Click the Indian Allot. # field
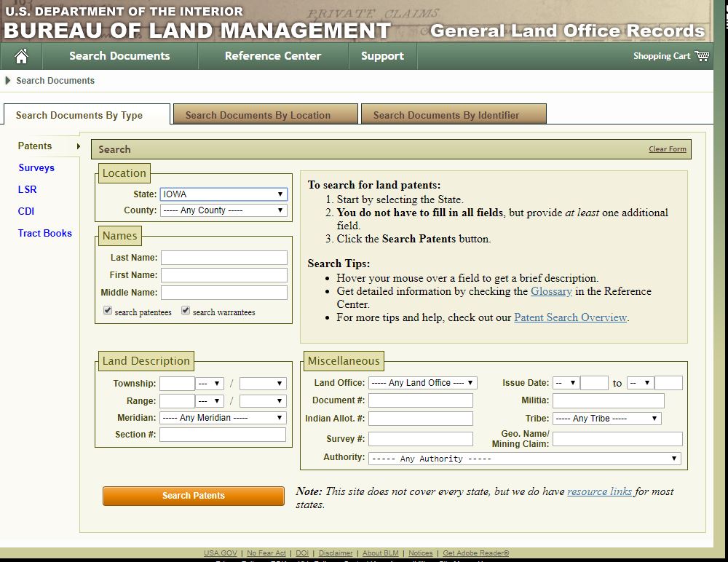The image size is (728, 562). [x=421, y=419]
